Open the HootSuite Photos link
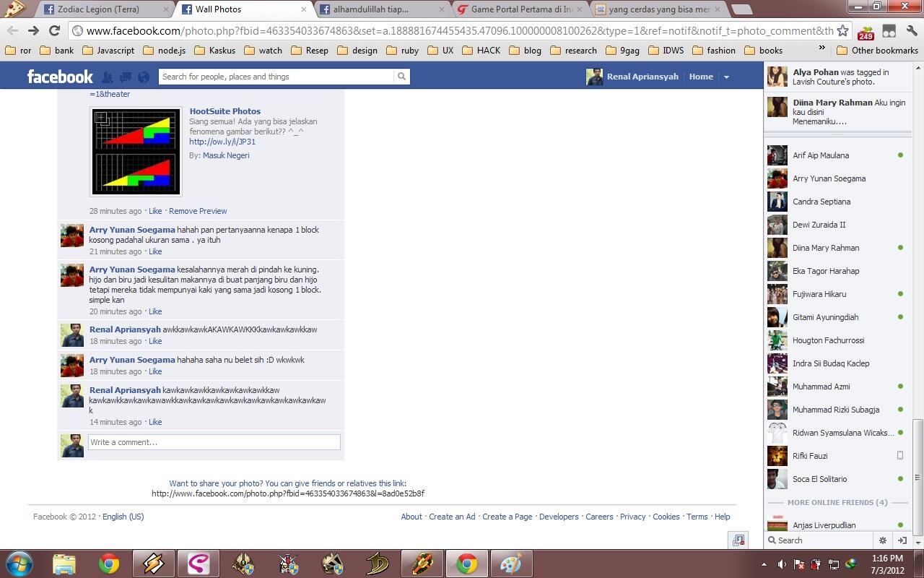 (225, 111)
